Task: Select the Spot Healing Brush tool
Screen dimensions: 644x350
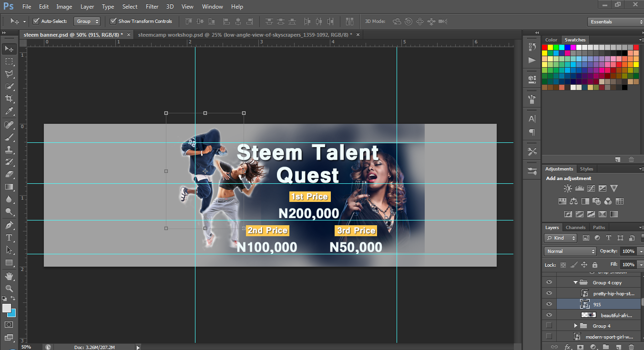Action: (9, 125)
